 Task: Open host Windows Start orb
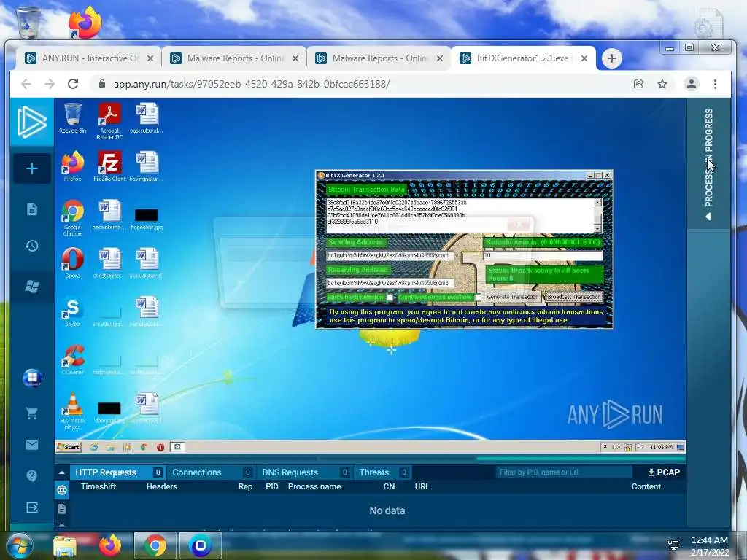tap(20, 545)
